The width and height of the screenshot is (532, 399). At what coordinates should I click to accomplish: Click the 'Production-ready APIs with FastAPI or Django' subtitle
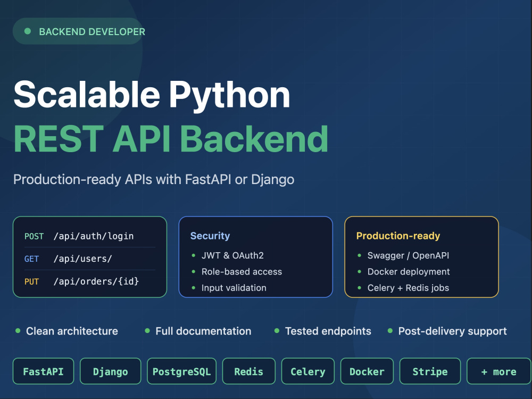154,179
